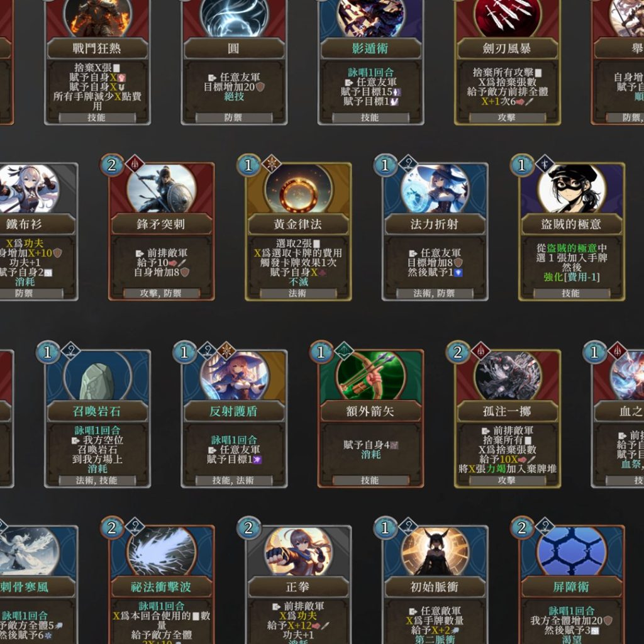The height and width of the screenshot is (644, 644).
Task: Click the blue hexagon artwork of 屏障術
Action: coord(572,551)
